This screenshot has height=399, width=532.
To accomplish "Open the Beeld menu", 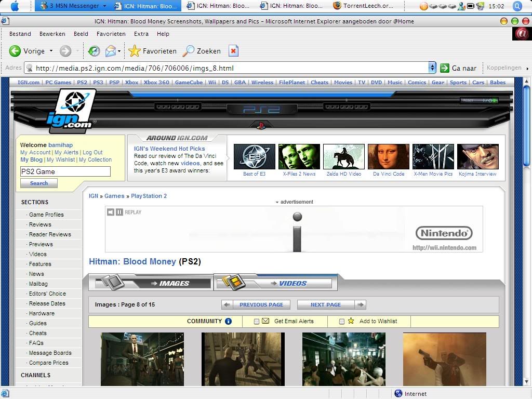I will (81, 34).
